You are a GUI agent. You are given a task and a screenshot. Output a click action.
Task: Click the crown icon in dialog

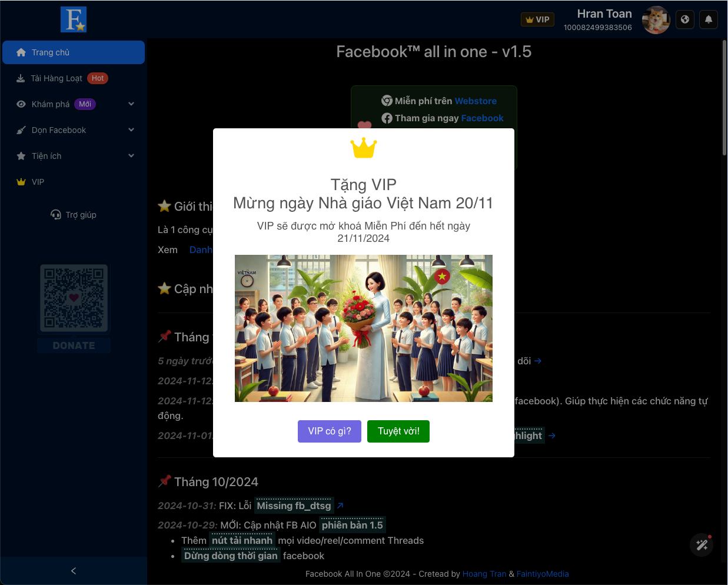click(364, 148)
